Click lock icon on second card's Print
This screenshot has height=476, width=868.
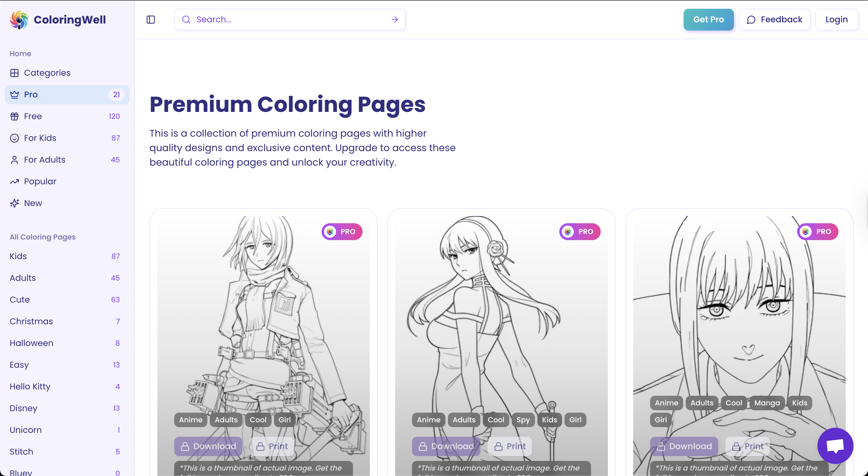click(x=498, y=446)
